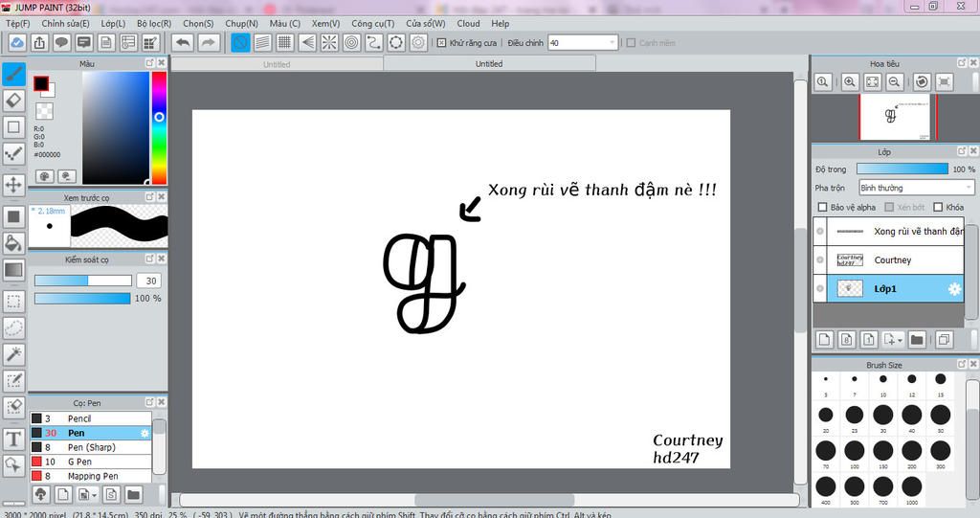980x518 pixels.
Task: Select the lasso selection tool
Action: coord(13,327)
